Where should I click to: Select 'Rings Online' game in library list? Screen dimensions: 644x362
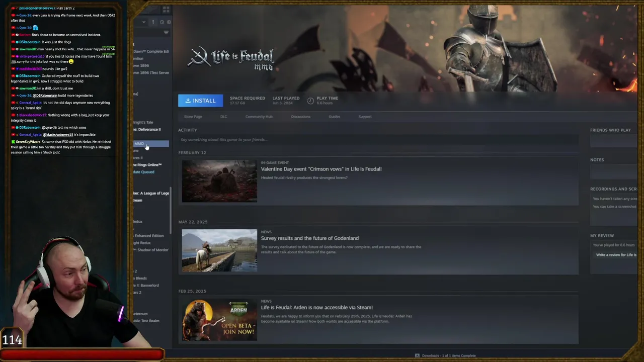pos(147,165)
